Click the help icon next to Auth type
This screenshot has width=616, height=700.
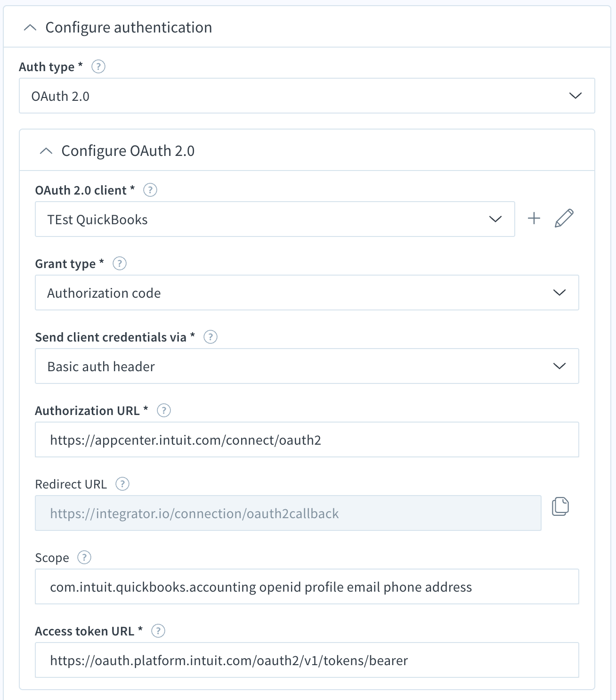98,66
